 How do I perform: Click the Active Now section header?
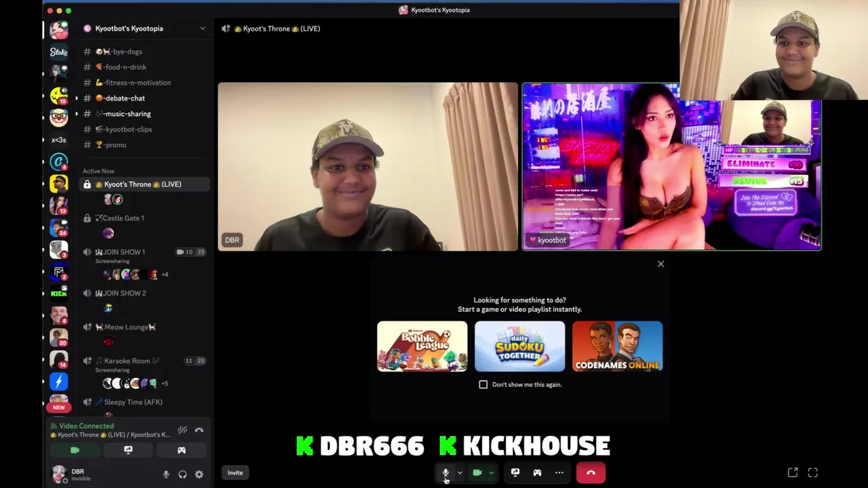click(x=98, y=171)
